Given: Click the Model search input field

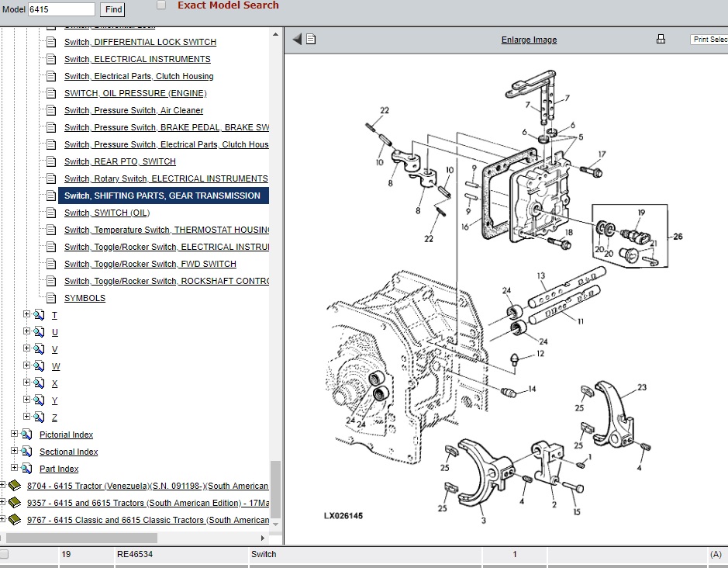Looking at the screenshot, I should click(61, 9).
